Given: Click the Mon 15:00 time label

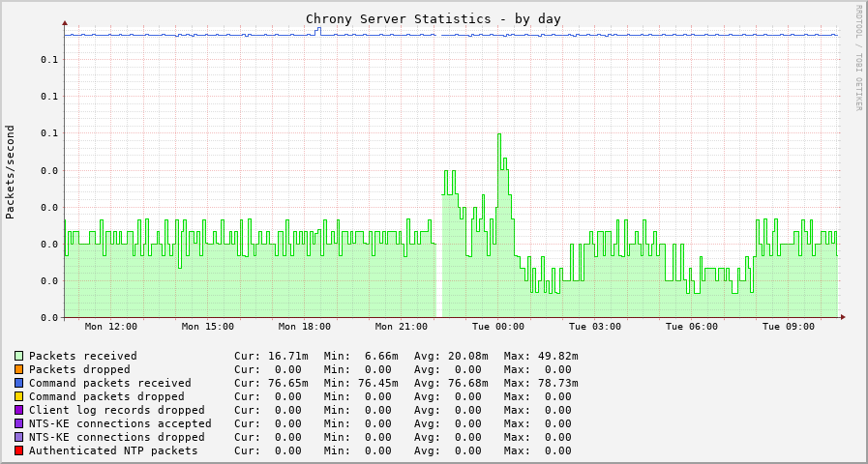Looking at the screenshot, I should pos(208,327).
